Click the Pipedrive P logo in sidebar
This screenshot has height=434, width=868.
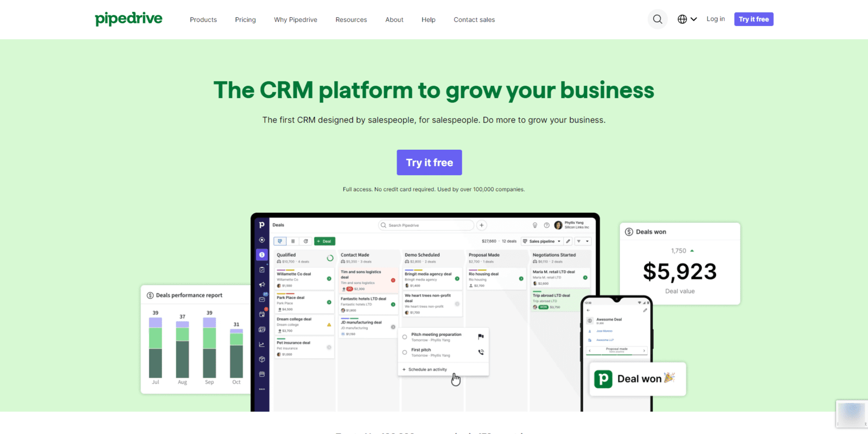click(x=261, y=225)
